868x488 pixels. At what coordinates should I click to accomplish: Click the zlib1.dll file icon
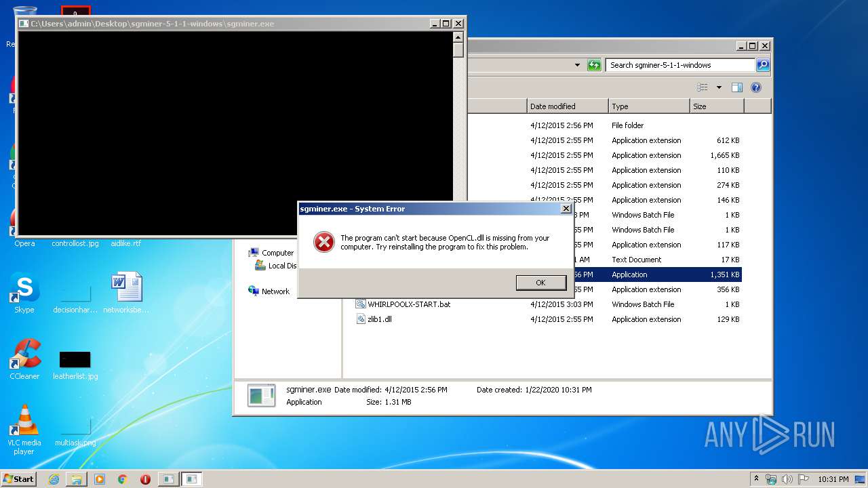point(361,319)
